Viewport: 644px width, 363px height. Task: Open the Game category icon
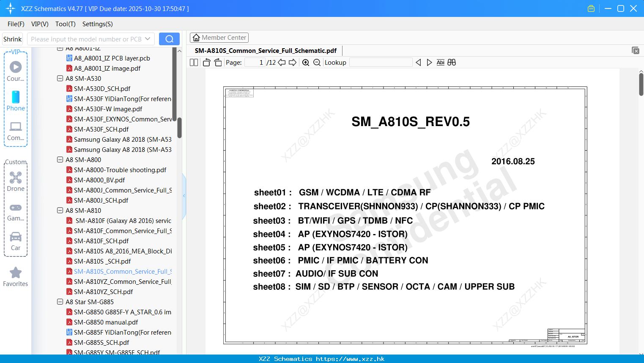point(16,211)
